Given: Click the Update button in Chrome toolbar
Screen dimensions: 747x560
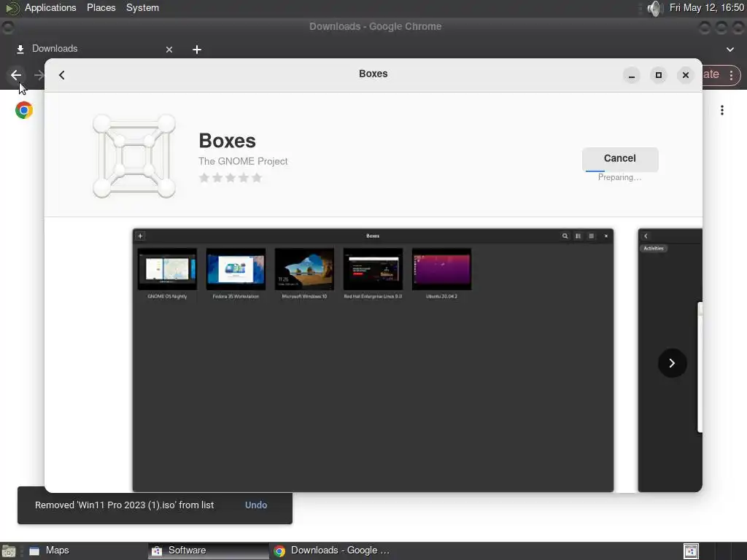Looking at the screenshot, I should (x=711, y=75).
